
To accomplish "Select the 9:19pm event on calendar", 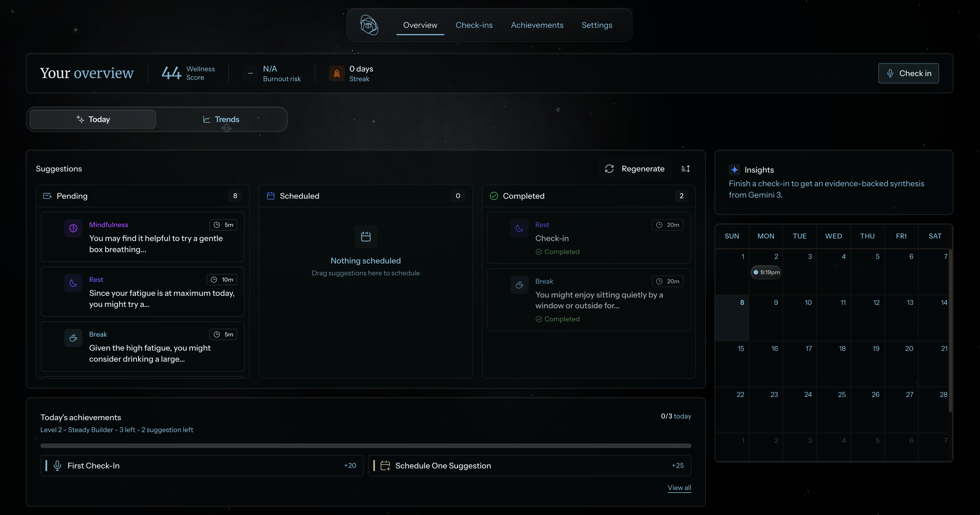I will point(766,272).
